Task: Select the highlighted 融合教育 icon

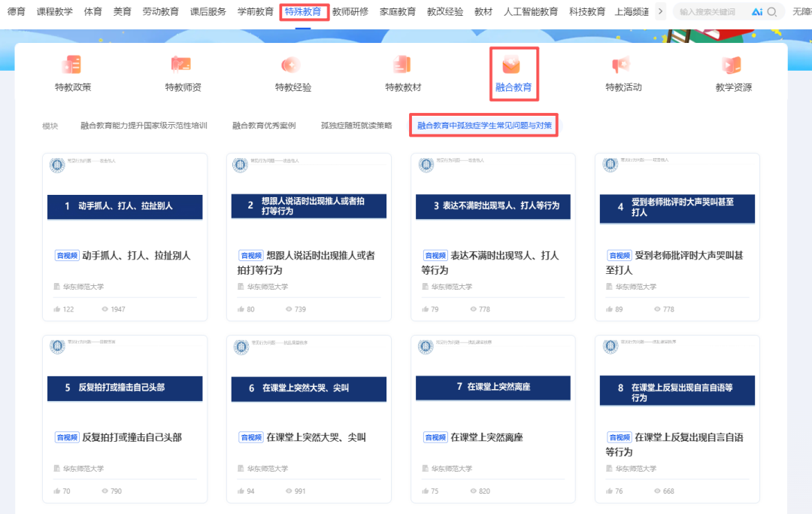Action: 513,65
